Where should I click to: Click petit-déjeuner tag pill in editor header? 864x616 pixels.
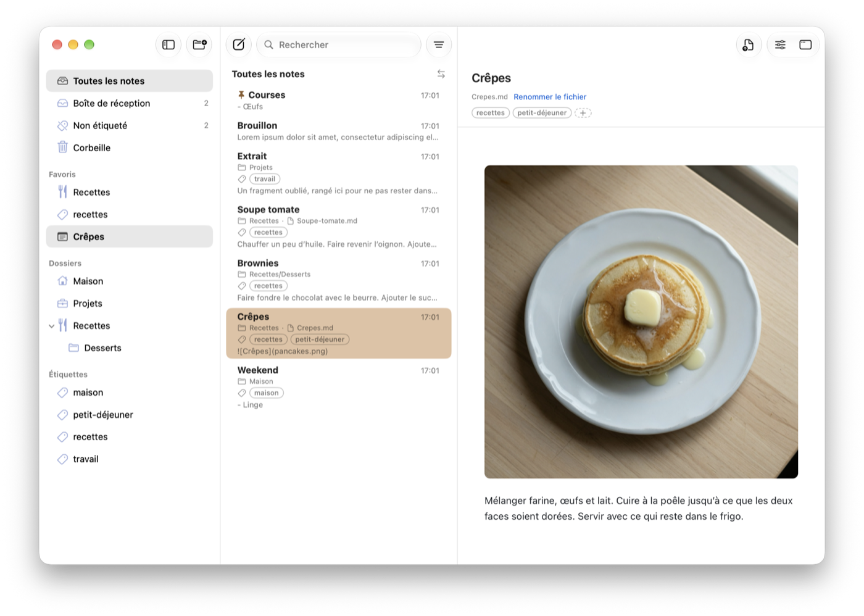pyautogui.click(x=542, y=113)
